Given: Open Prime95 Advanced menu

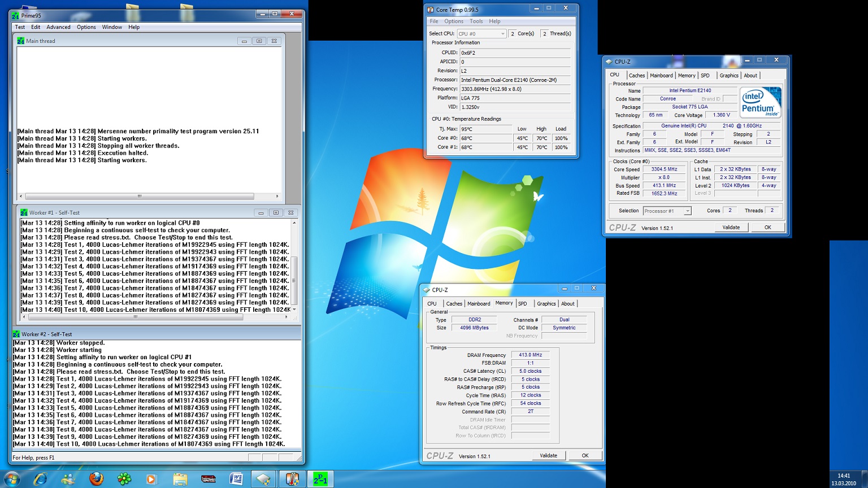Looking at the screenshot, I should 58,27.
